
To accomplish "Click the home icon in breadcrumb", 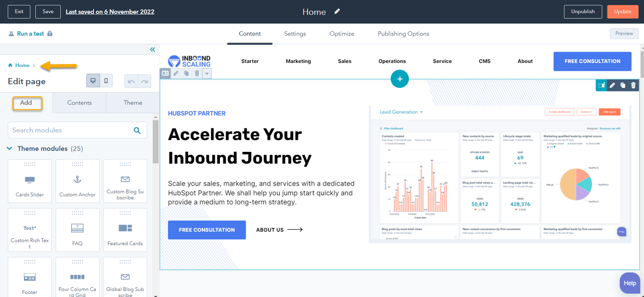I will pos(10,66).
